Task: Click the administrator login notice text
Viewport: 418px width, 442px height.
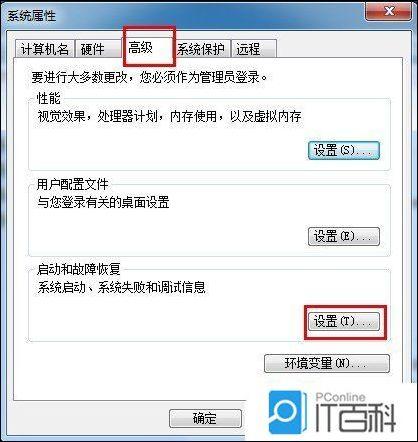Action: [x=150, y=77]
